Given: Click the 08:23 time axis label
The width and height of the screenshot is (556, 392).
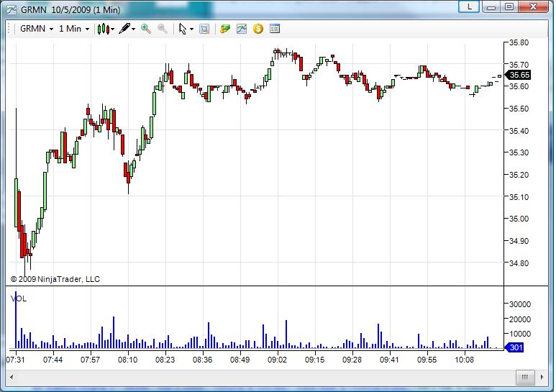Looking at the screenshot, I should click(165, 360).
